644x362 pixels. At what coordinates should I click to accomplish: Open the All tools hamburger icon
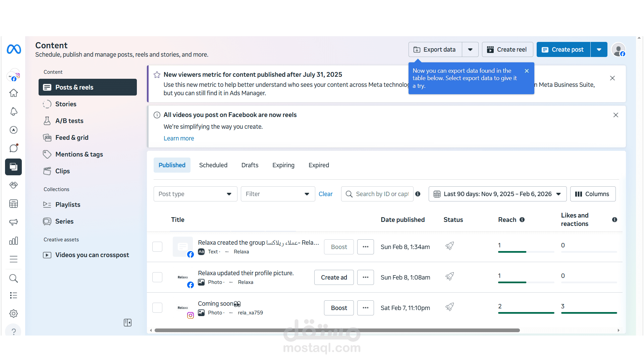pos(13,259)
